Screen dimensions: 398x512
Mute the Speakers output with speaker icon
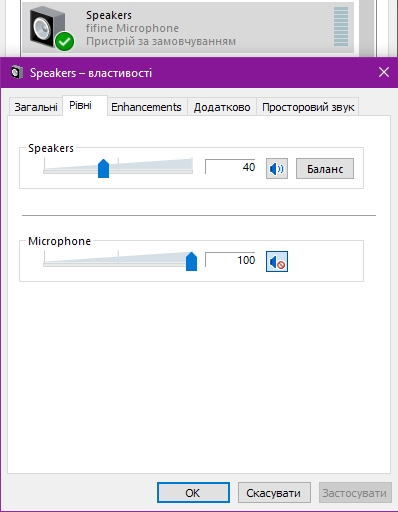pyautogui.click(x=277, y=169)
